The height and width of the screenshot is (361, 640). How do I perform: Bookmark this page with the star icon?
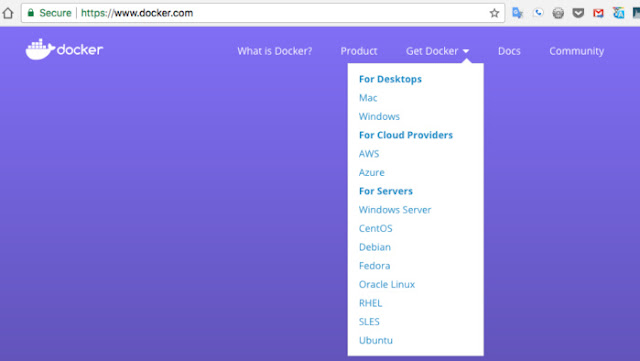(494, 13)
